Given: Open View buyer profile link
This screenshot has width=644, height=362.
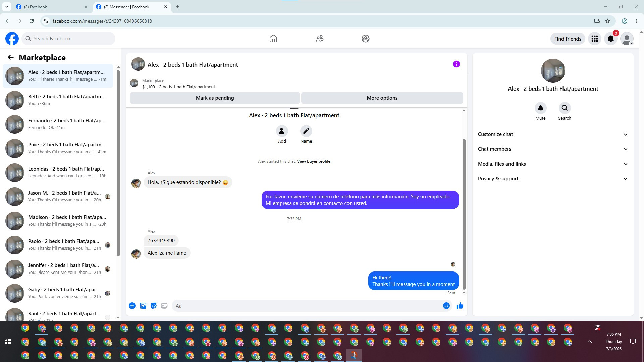Looking at the screenshot, I should (313, 161).
